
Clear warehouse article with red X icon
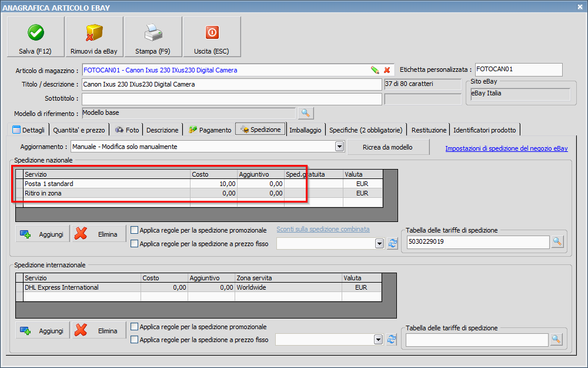click(x=387, y=70)
